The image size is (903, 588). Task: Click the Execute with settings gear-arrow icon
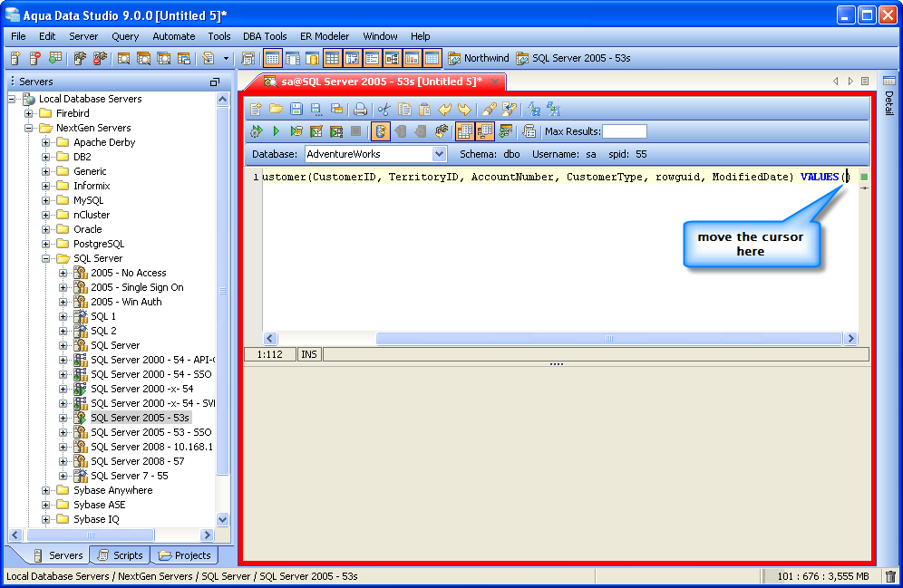point(257,131)
